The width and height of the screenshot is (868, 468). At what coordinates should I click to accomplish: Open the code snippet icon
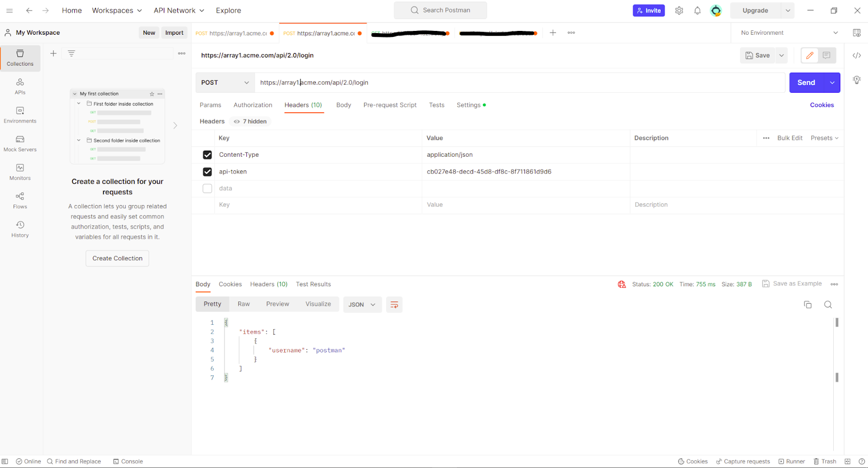click(857, 55)
